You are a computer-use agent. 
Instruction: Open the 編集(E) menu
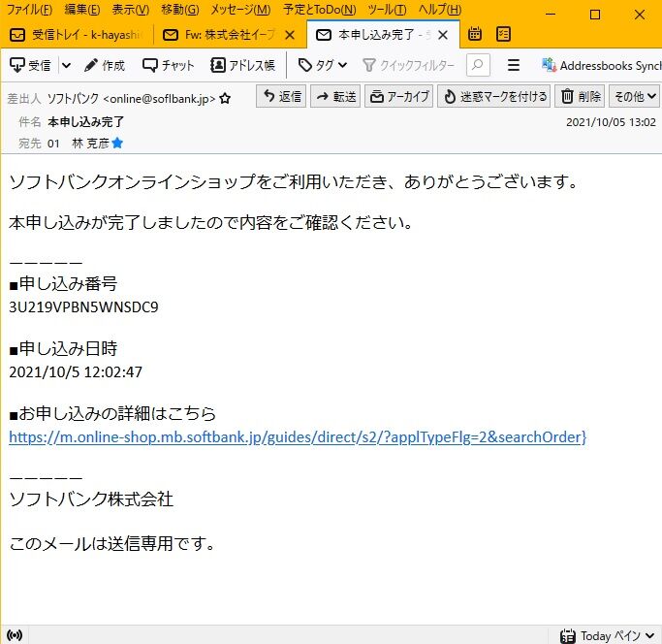point(82,10)
